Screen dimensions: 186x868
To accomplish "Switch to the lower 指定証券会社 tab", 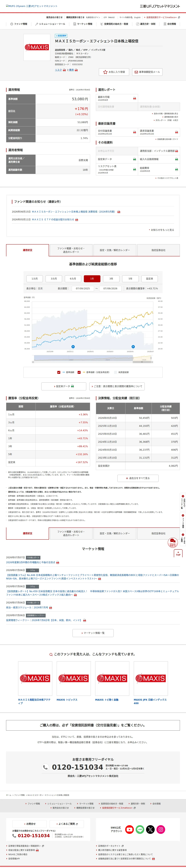I will pos(158,533).
